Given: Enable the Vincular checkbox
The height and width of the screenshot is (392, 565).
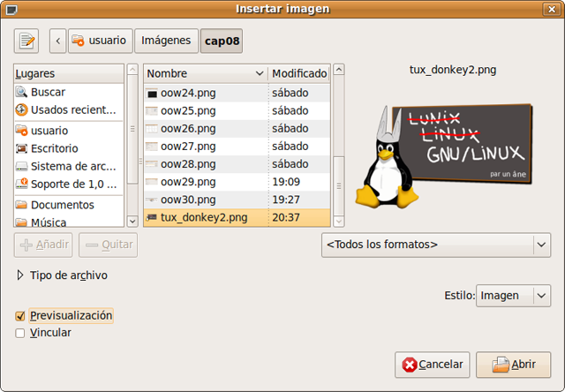Looking at the screenshot, I should coord(20,333).
